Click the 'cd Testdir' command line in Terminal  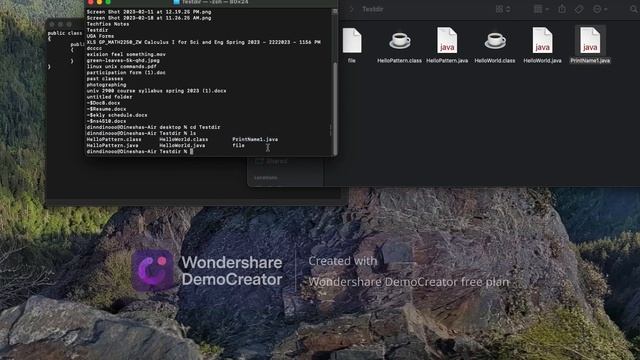pyautogui.click(x=153, y=127)
